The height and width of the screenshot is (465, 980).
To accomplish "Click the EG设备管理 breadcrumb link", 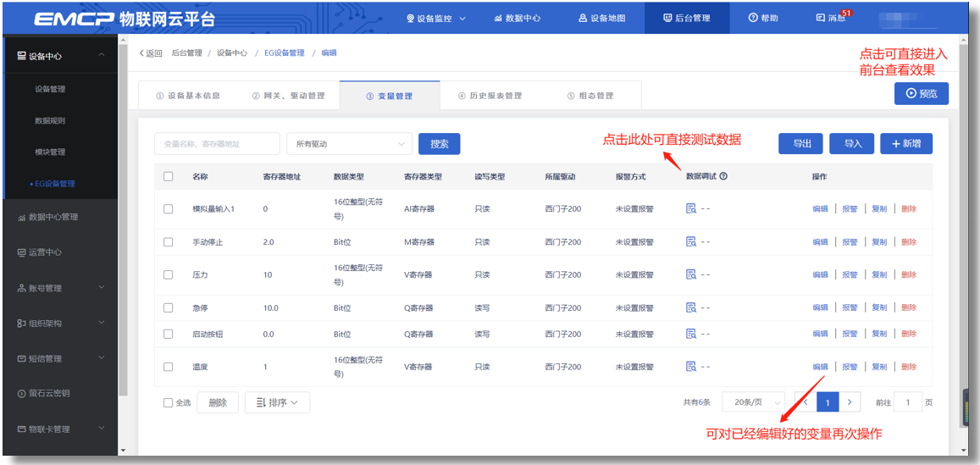I will [x=285, y=53].
